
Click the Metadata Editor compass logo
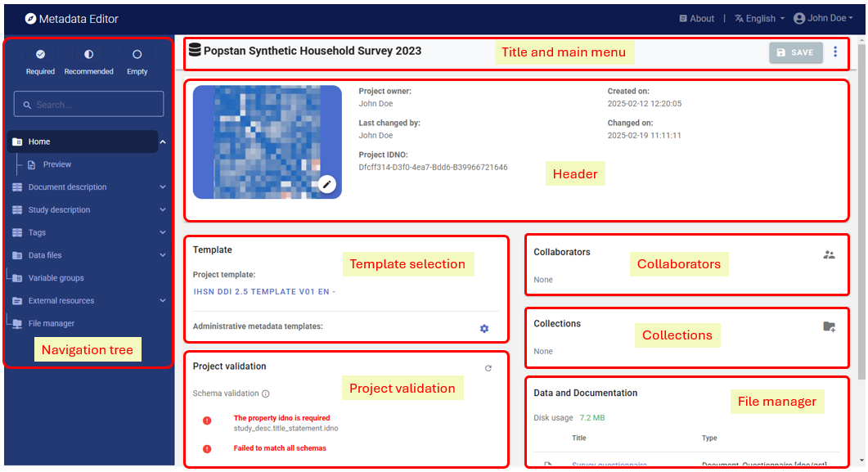click(x=30, y=18)
